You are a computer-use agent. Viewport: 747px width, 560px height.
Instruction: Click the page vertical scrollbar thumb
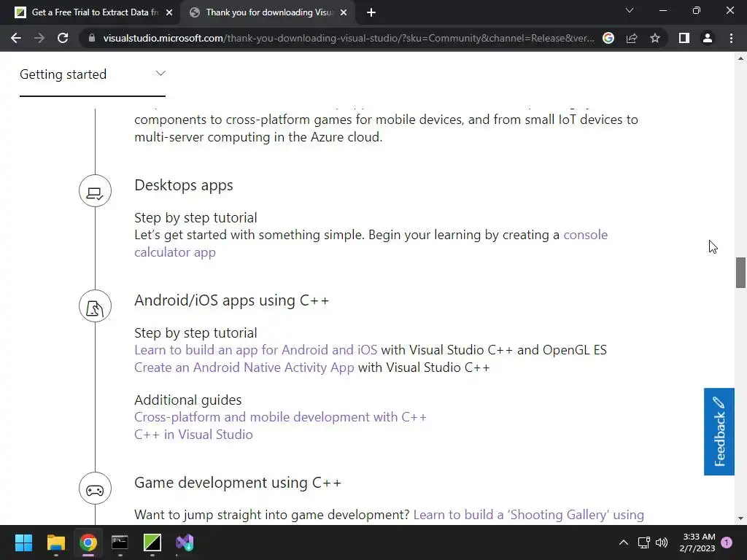pyautogui.click(x=740, y=273)
